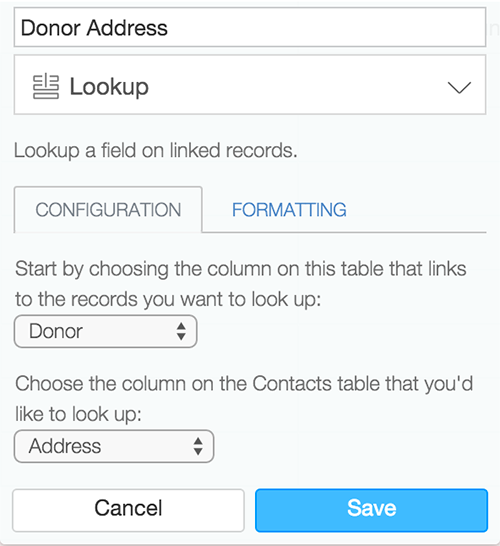Open the Donor linked column dropdown
Image resolution: width=500 pixels, height=546 pixels.
coord(106,331)
